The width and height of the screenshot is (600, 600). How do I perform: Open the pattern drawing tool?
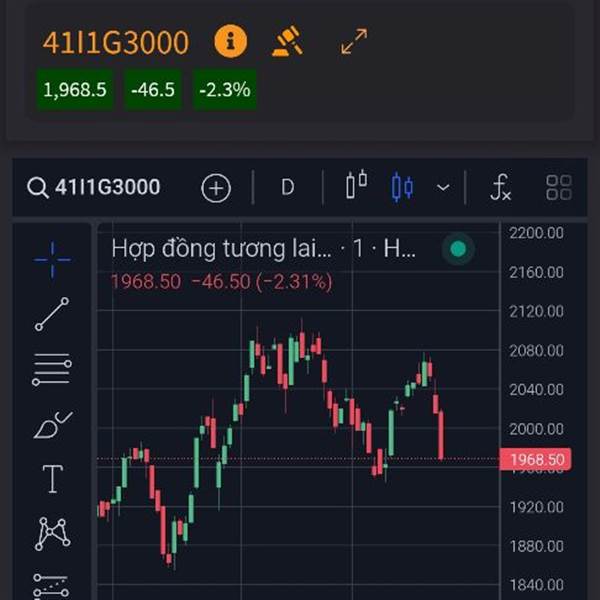pyautogui.click(x=52, y=533)
